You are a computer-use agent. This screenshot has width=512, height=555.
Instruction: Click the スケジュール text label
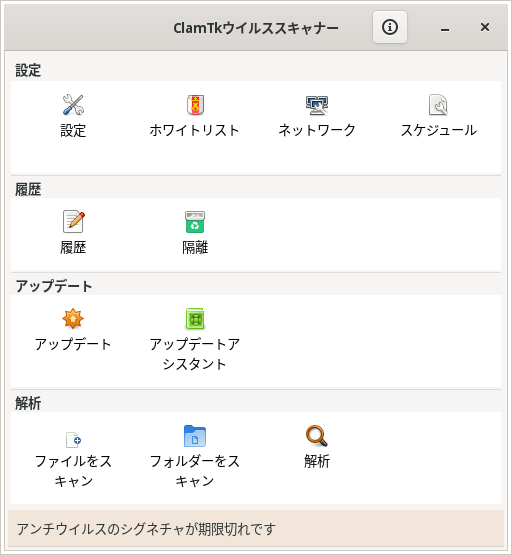(439, 130)
